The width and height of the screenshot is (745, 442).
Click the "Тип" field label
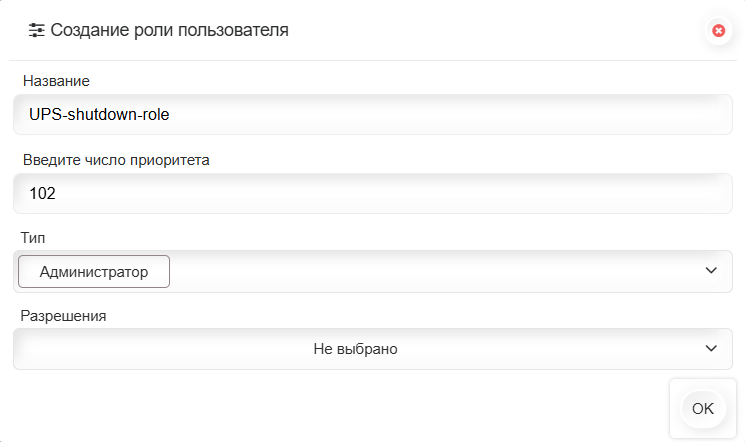[x=33, y=238]
